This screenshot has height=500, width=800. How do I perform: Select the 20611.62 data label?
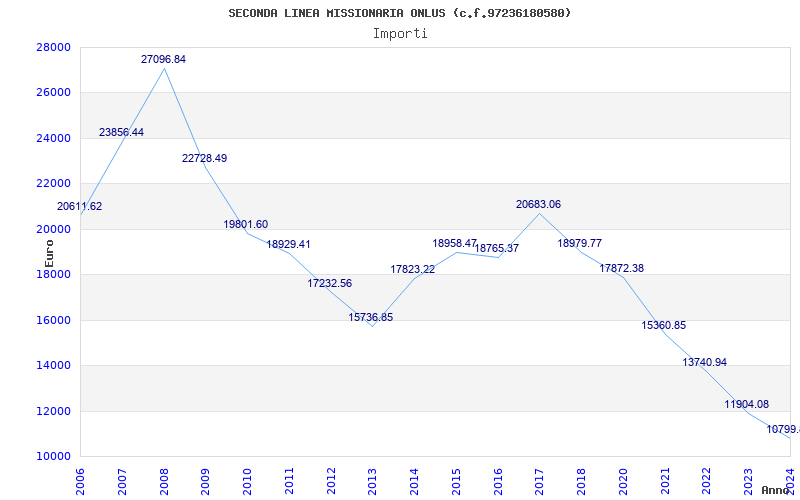click(x=80, y=207)
